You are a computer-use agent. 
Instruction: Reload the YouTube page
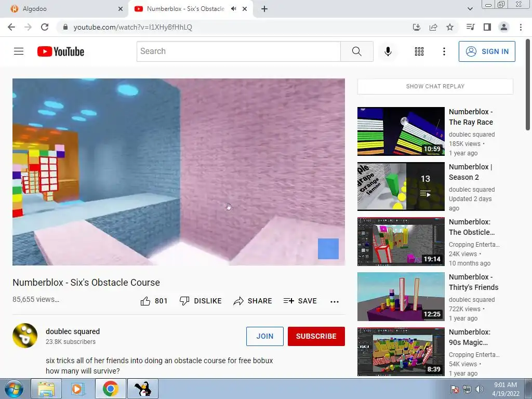[45, 27]
